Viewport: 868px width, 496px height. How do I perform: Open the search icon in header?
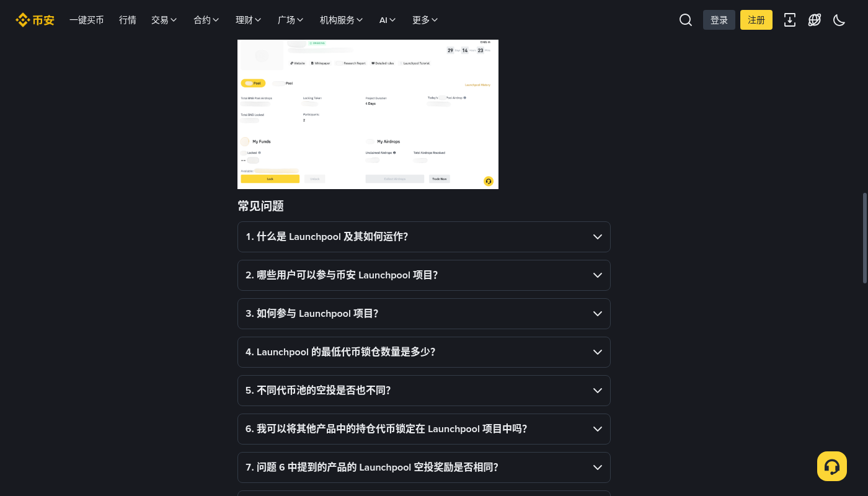point(686,20)
